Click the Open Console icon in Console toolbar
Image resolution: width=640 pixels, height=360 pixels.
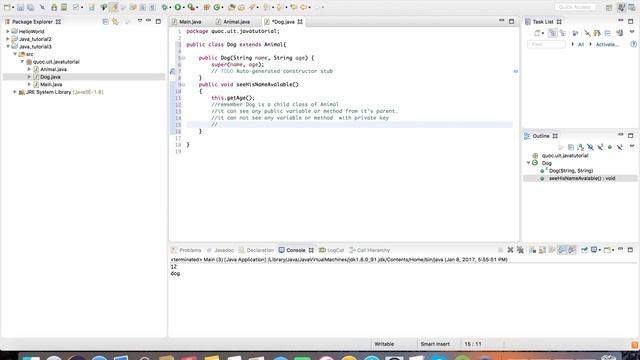[x=607, y=250]
